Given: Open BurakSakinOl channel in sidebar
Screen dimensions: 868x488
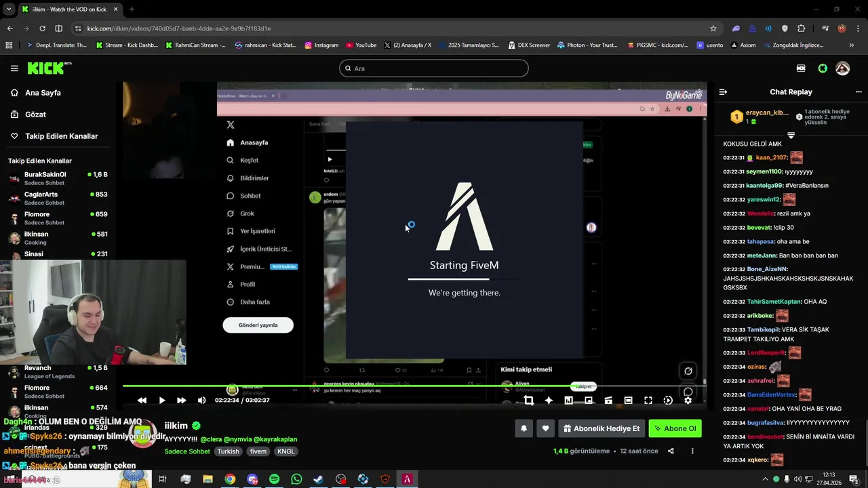Looking at the screenshot, I should [x=58, y=179].
